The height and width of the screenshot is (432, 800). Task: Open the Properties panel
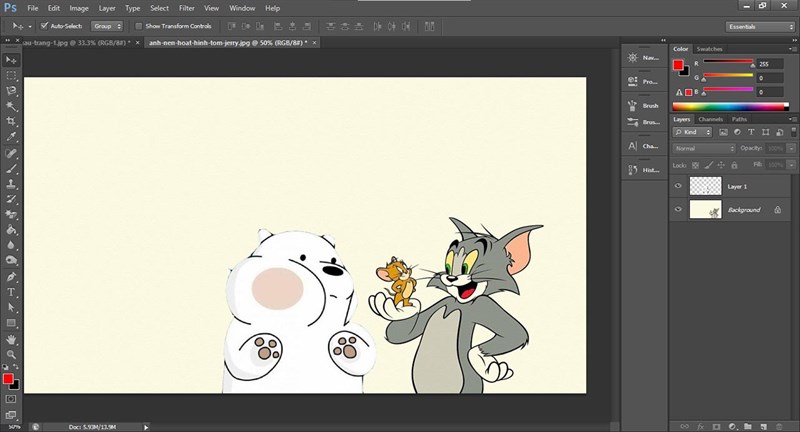point(644,82)
